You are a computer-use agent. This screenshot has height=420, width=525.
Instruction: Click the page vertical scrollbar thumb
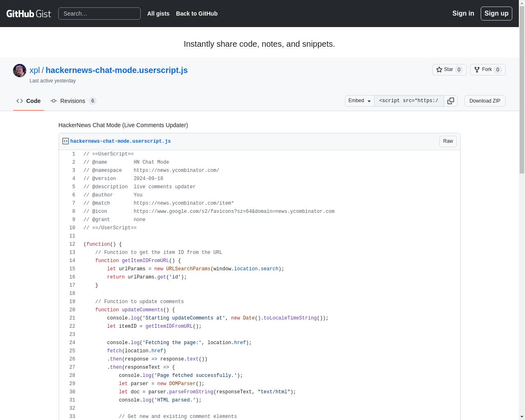pyautogui.click(x=522, y=89)
